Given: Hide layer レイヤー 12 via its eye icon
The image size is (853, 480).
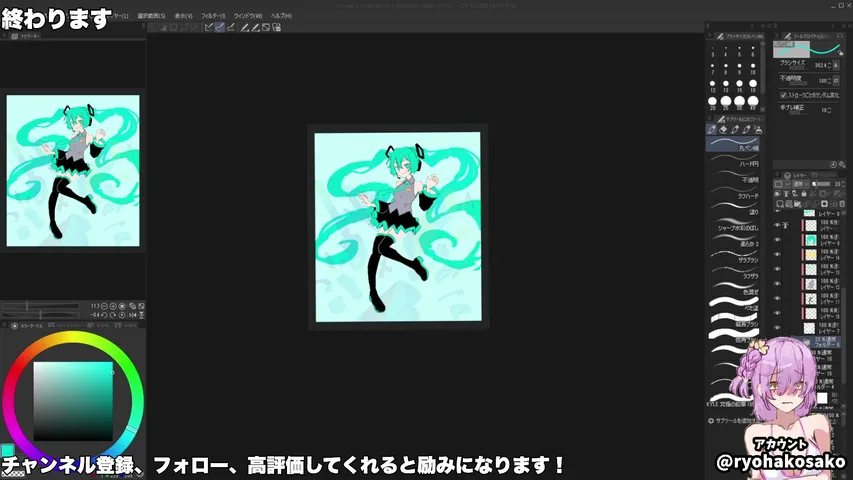Looking at the screenshot, I should pos(777,284).
